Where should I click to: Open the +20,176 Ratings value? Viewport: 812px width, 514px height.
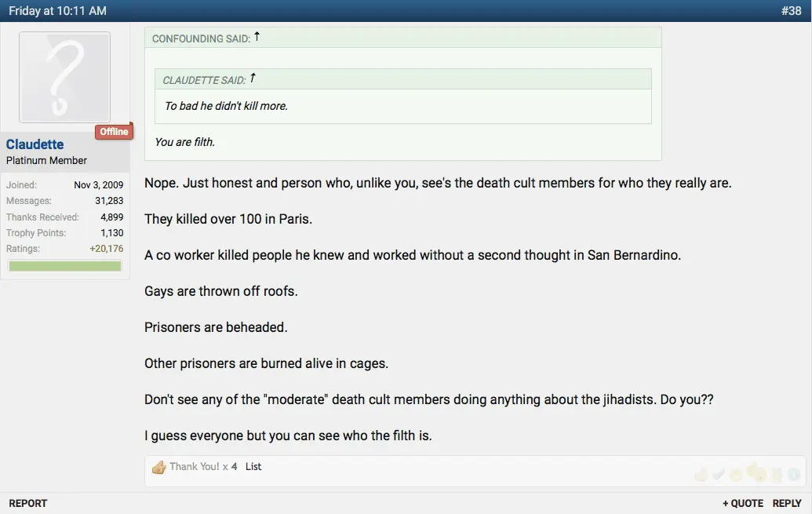click(106, 249)
